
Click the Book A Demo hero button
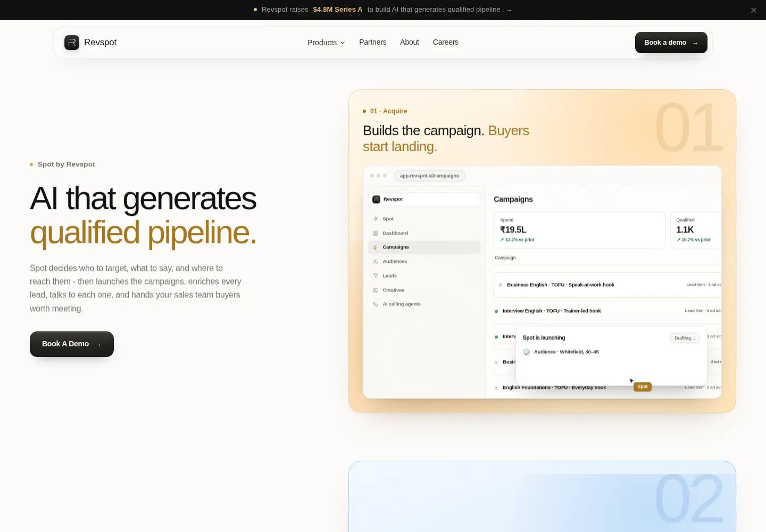tap(72, 344)
